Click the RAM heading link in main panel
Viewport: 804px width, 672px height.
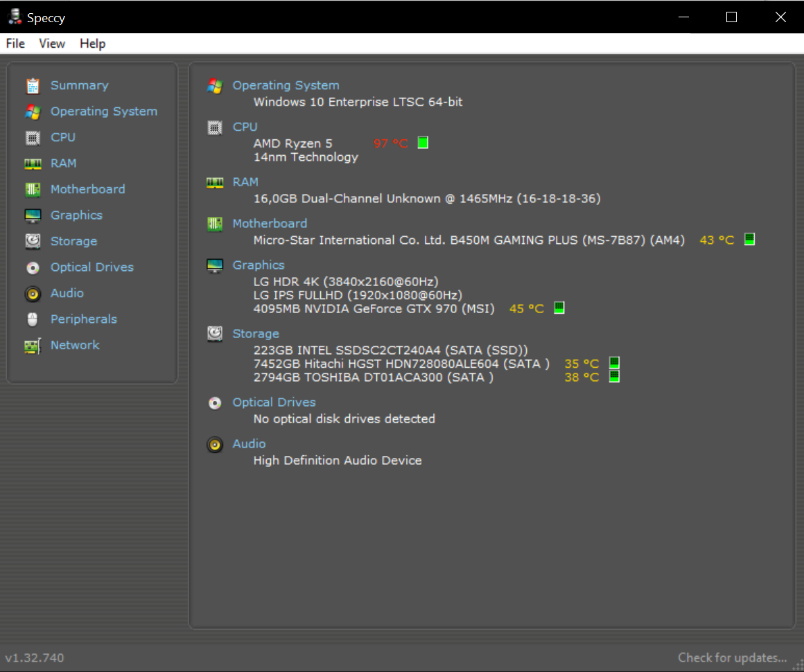[245, 182]
